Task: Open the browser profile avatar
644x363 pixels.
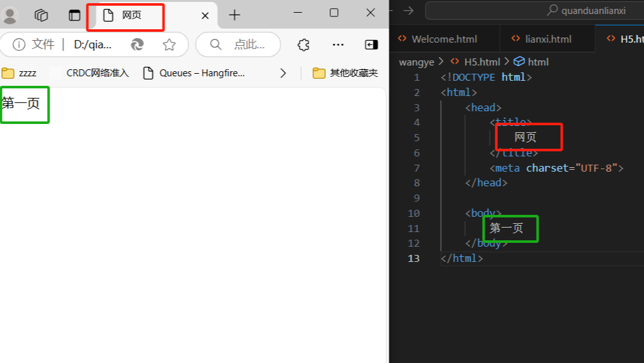Action: pyautogui.click(x=10, y=15)
